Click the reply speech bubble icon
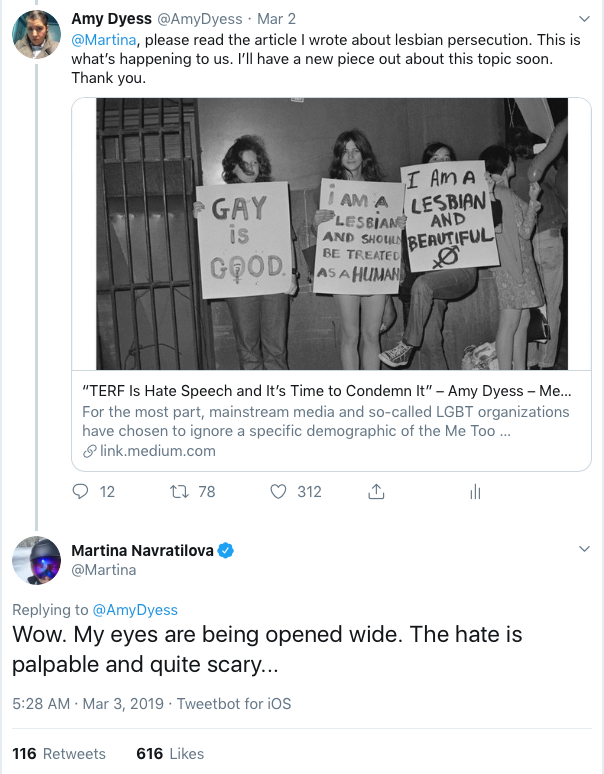This screenshot has width=604, height=774. [82, 491]
